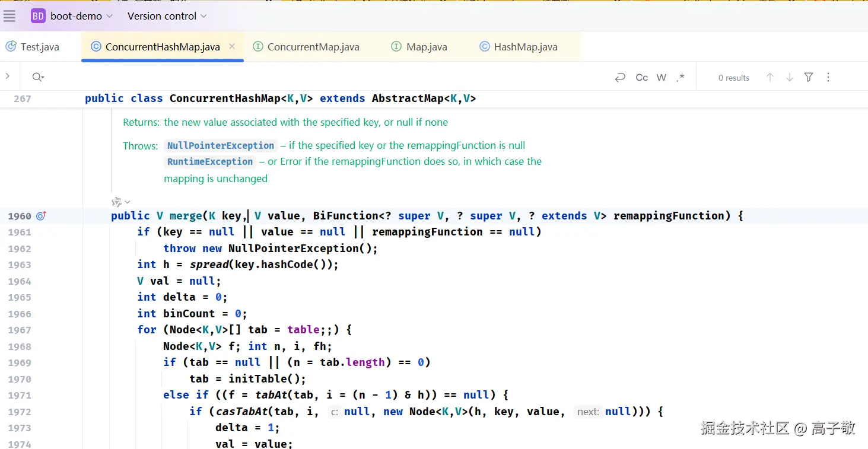This screenshot has width=868, height=449.
Task: Open AI actions icon above merge method
Action: coord(117,202)
